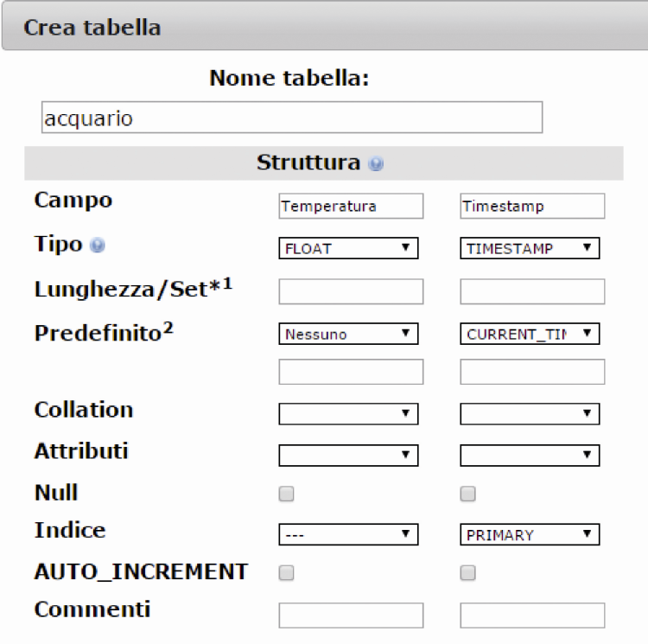648x644 pixels.
Task: Click the Commenti input for Timestamp
Action: tap(532, 615)
